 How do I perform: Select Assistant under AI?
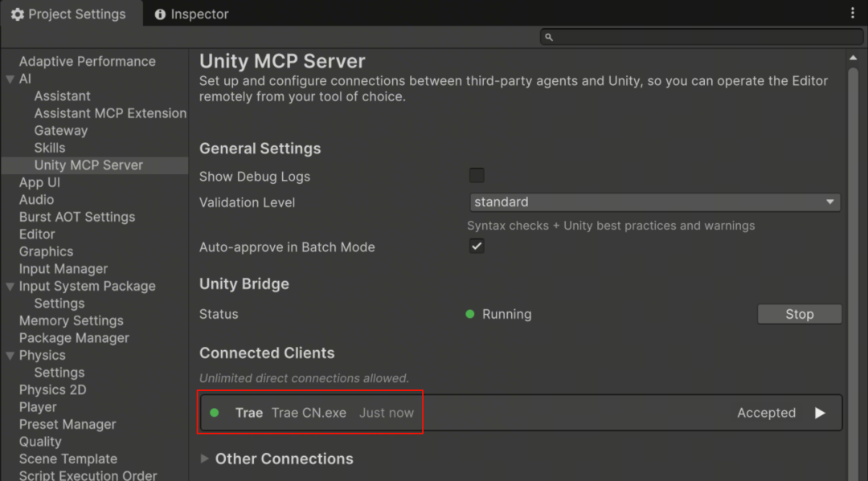pos(62,96)
